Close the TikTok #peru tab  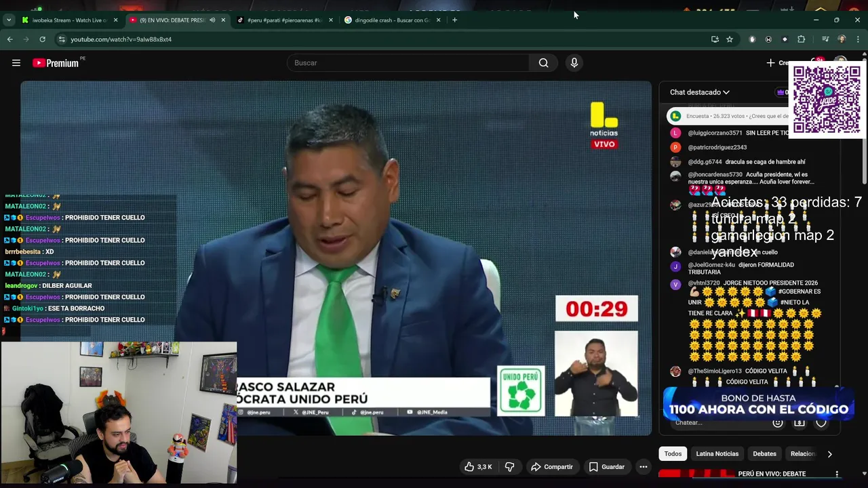click(331, 20)
